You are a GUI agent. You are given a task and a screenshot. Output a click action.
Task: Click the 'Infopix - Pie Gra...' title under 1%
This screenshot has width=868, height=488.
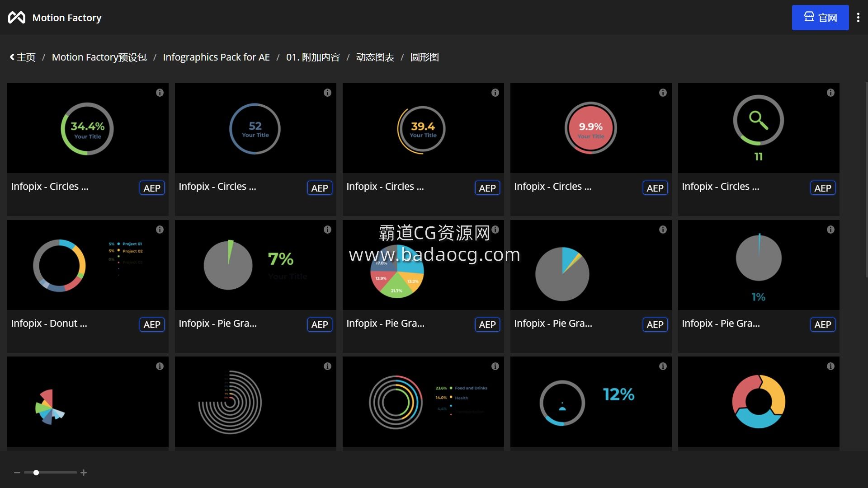click(721, 324)
